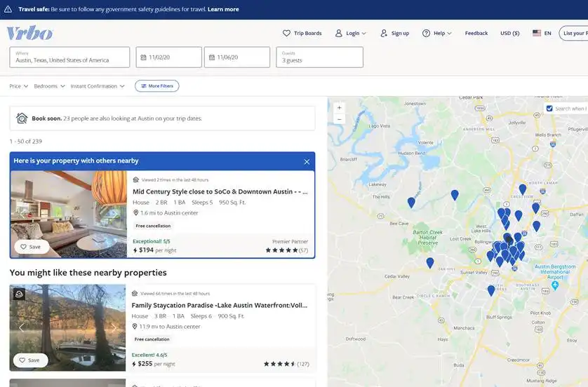Click More Filters button
Image resolution: width=588 pixels, height=387 pixels.
(x=156, y=86)
